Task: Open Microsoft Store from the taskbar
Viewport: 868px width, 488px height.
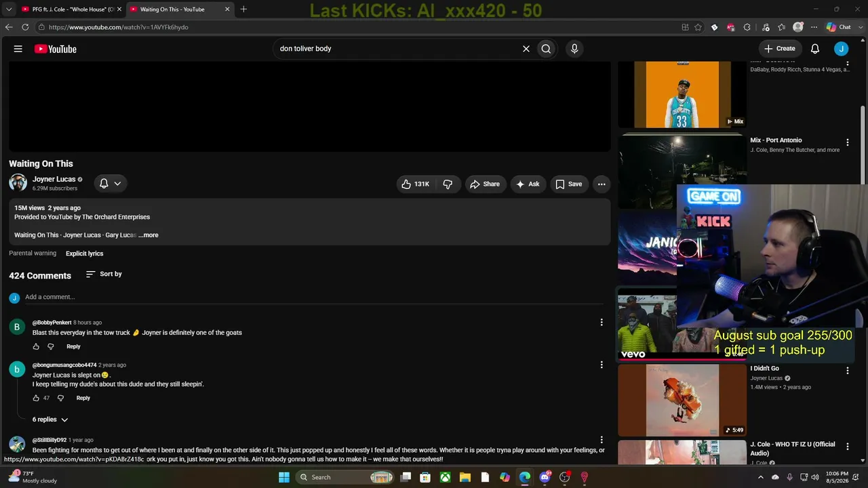Action: pyautogui.click(x=425, y=477)
